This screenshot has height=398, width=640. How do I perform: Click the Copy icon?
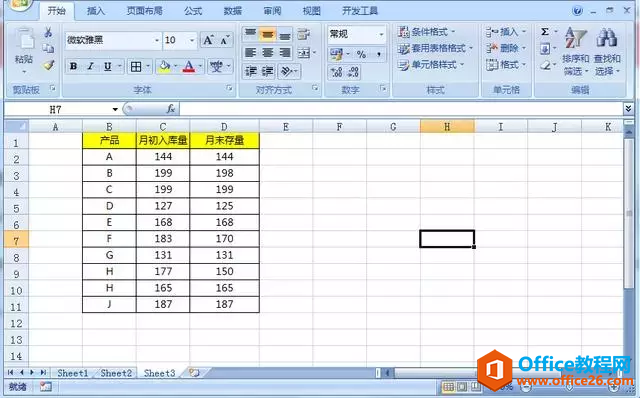click(48, 48)
